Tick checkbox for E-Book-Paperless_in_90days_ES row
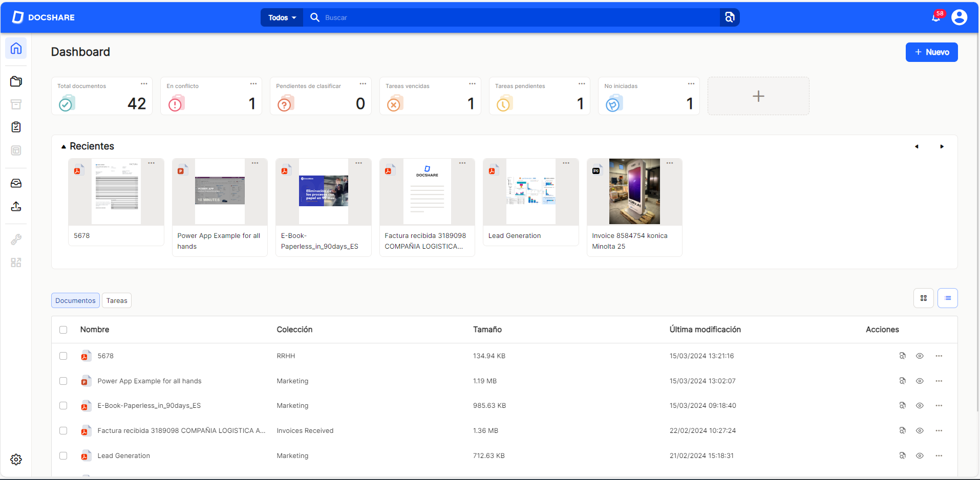 coord(63,405)
